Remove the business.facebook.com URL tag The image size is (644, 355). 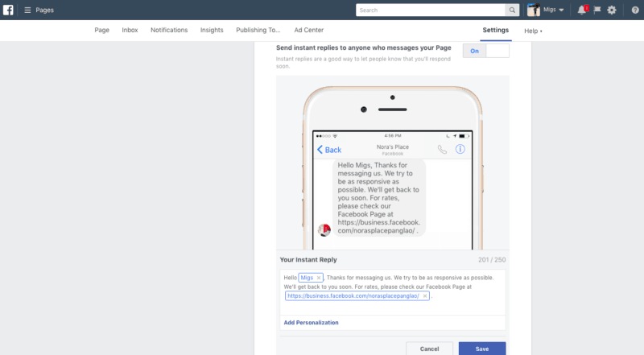point(425,296)
